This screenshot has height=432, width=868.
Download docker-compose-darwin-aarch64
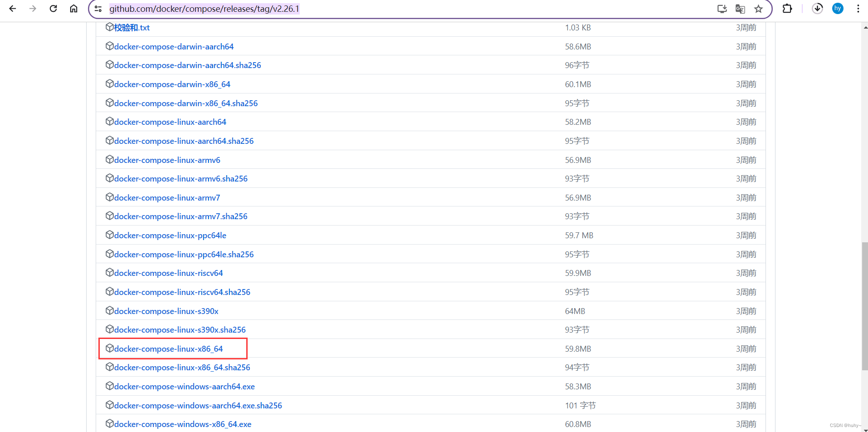point(174,47)
